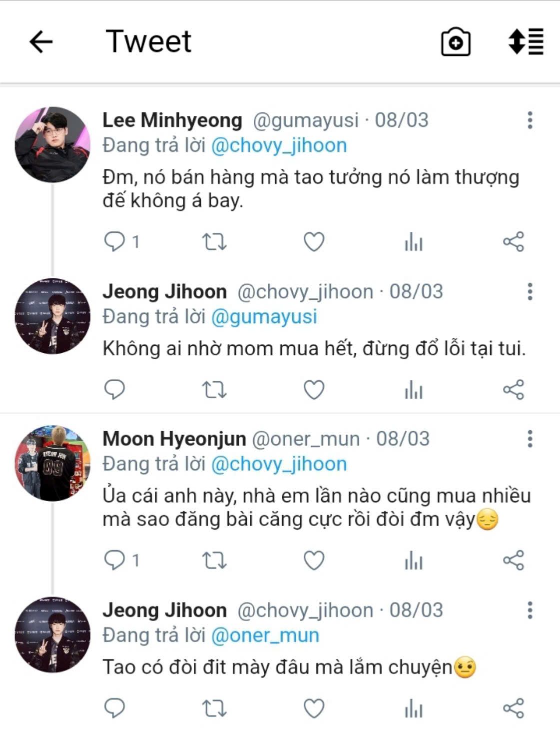This screenshot has width=560, height=730.
Task: Share Jeong Jihoon's reply to @oner_mun
Action: point(514,709)
